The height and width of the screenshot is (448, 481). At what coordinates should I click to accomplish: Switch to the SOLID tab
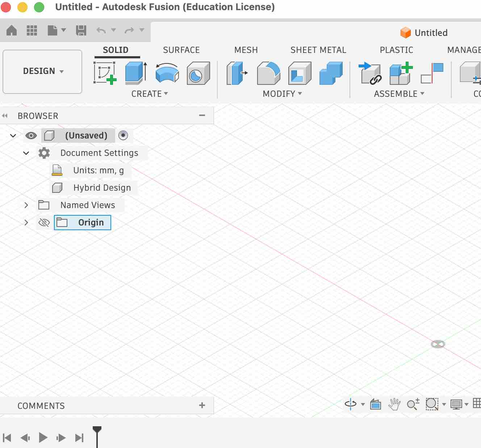(116, 50)
